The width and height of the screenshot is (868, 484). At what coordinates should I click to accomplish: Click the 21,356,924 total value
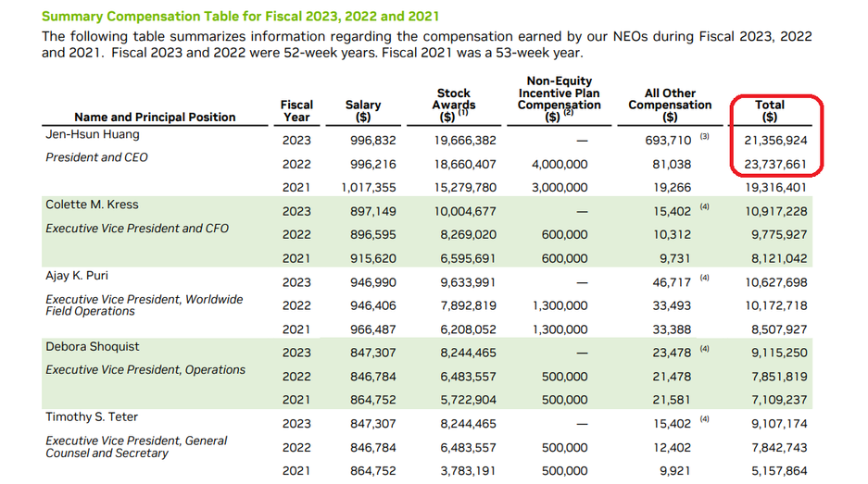click(x=774, y=141)
